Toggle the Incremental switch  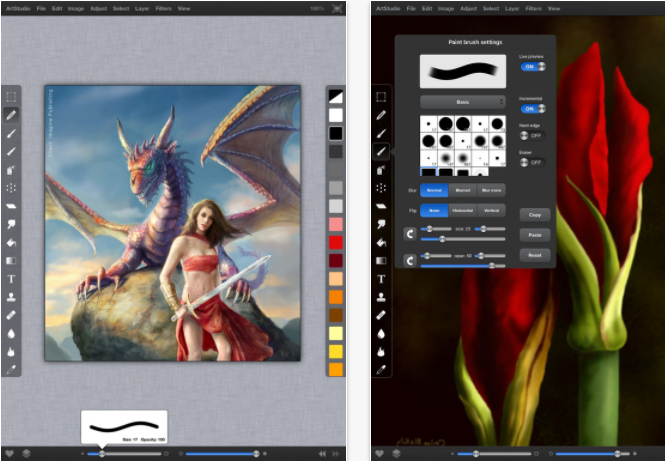tap(532, 109)
